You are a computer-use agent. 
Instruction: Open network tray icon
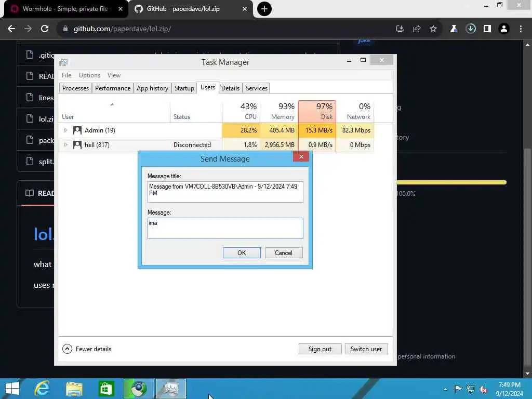[x=471, y=389]
